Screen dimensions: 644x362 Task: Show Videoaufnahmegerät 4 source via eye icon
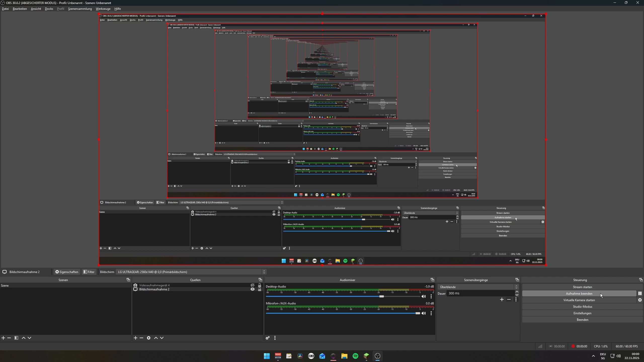click(x=253, y=285)
